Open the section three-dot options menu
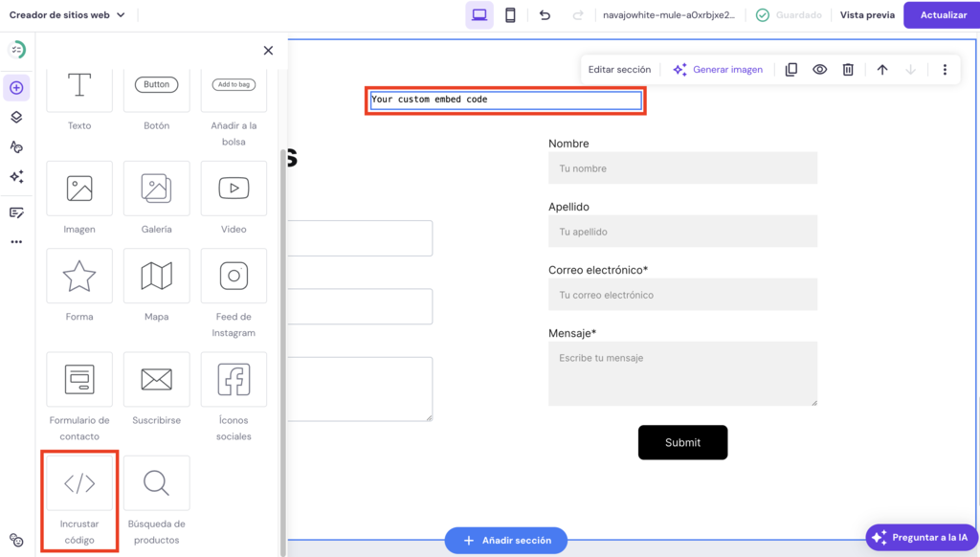 (x=945, y=69)
